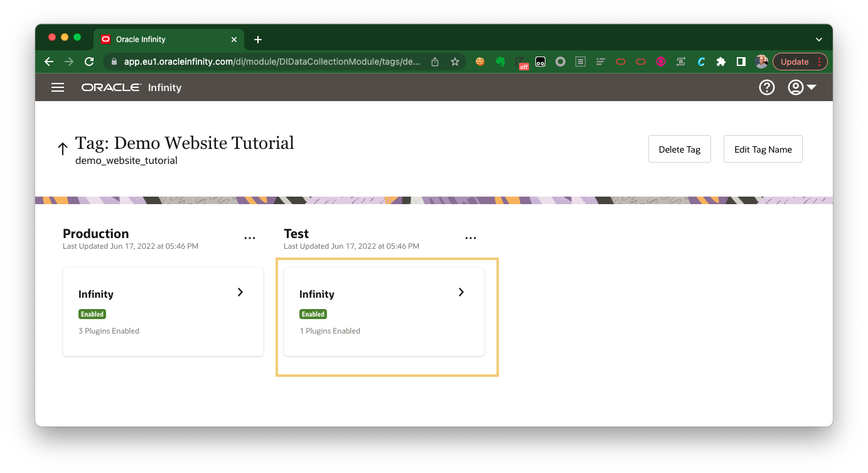Screen dimensions: 868x473
Task: Click the blue C extension icon
Action: (x=701, y=62)
